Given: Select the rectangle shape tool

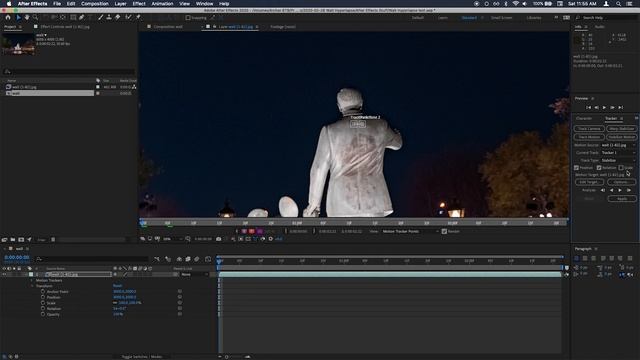Looking at the screenshot, I should (x=73, y=18).
